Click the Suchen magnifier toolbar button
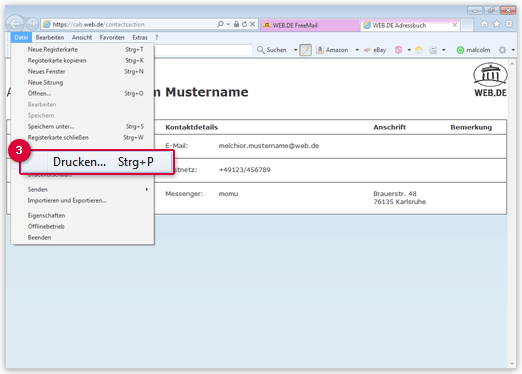The height and width of the screenshot is (374, 522). (272, 50)
